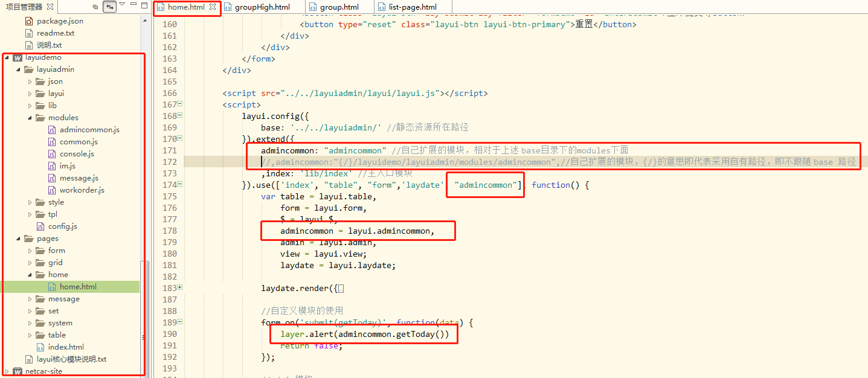The image size is (868, 378).
Task: Click the table folder icon
Action: (40, 335)
